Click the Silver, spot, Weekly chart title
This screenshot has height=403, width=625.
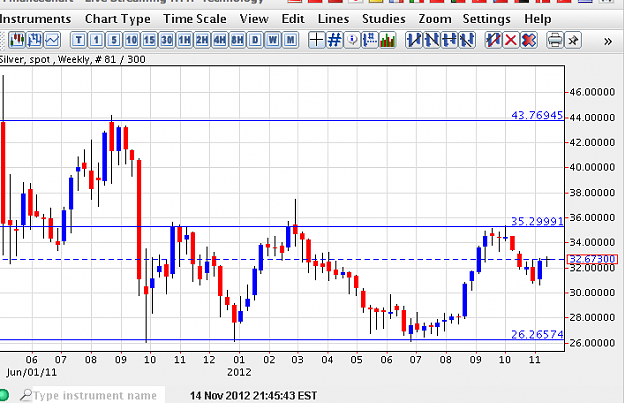pos(73,60)
